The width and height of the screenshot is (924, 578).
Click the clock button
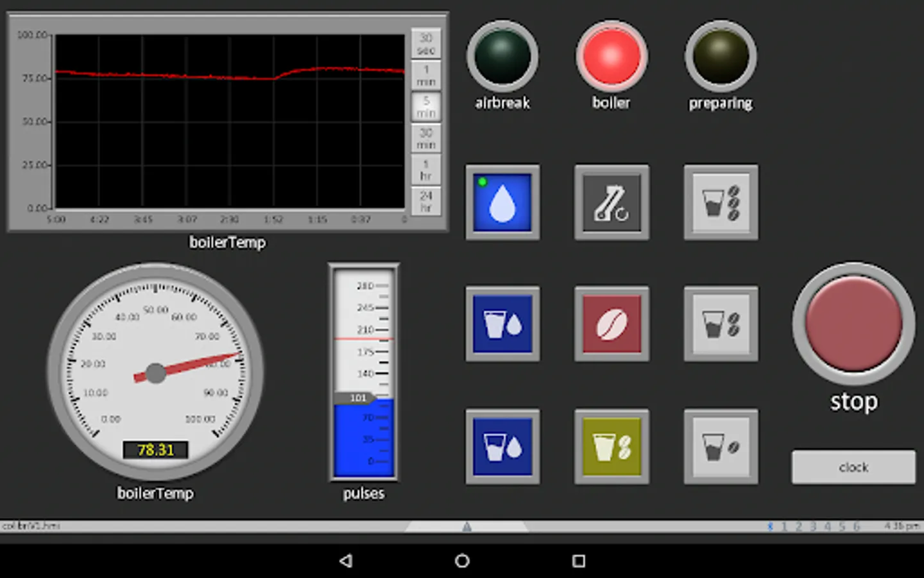[853, 467]
